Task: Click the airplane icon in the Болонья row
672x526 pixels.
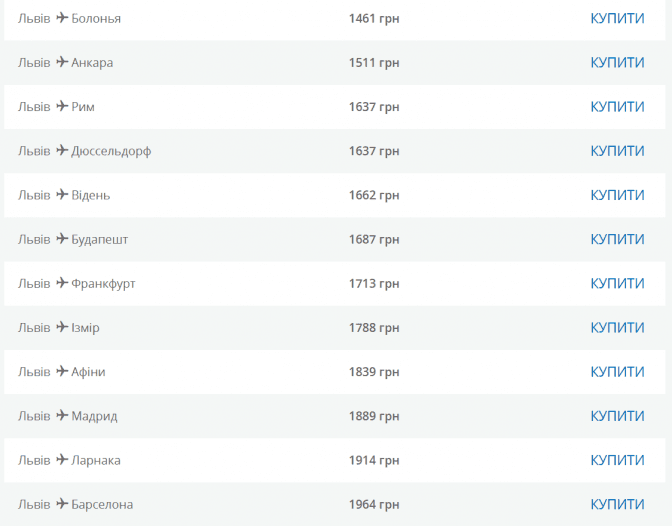Action: point(62,18)
